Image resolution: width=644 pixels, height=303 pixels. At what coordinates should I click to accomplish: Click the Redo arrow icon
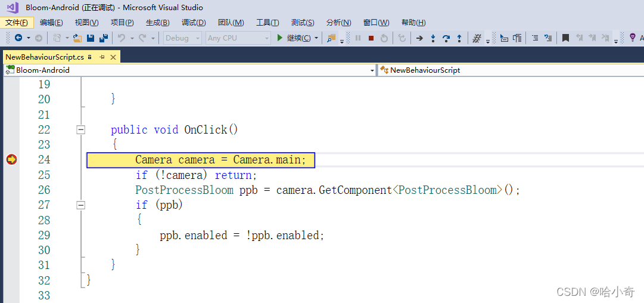[x=142, y=38]
